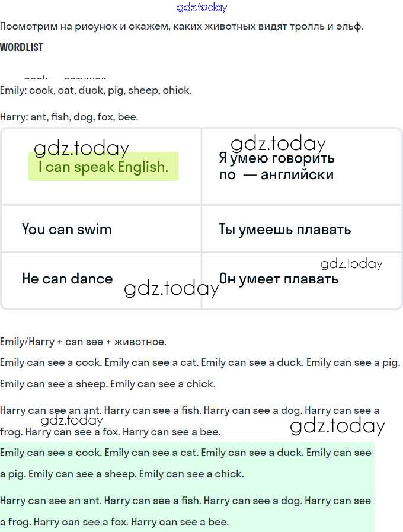Click the Russian instruction sentence about тролль и эльф
This screenshot has height=532, width=403.
click(x=181, y=27)
